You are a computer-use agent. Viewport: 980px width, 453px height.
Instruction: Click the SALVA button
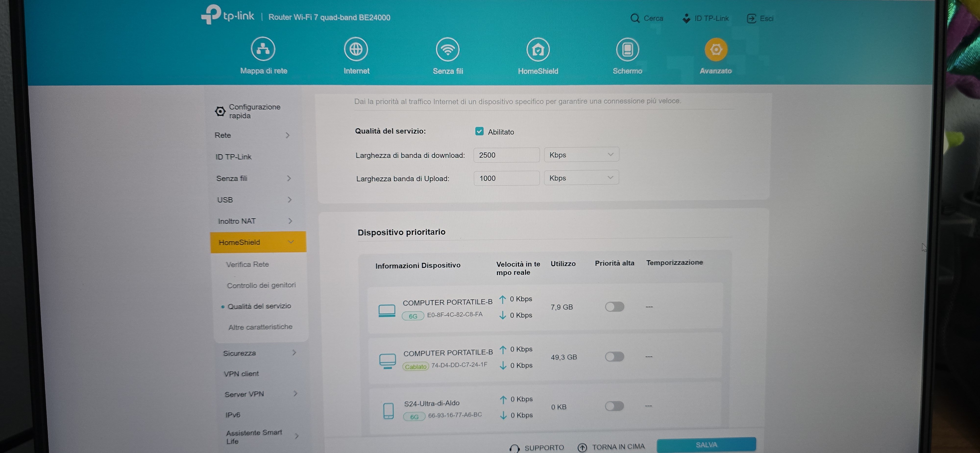[x=707, y=445]
